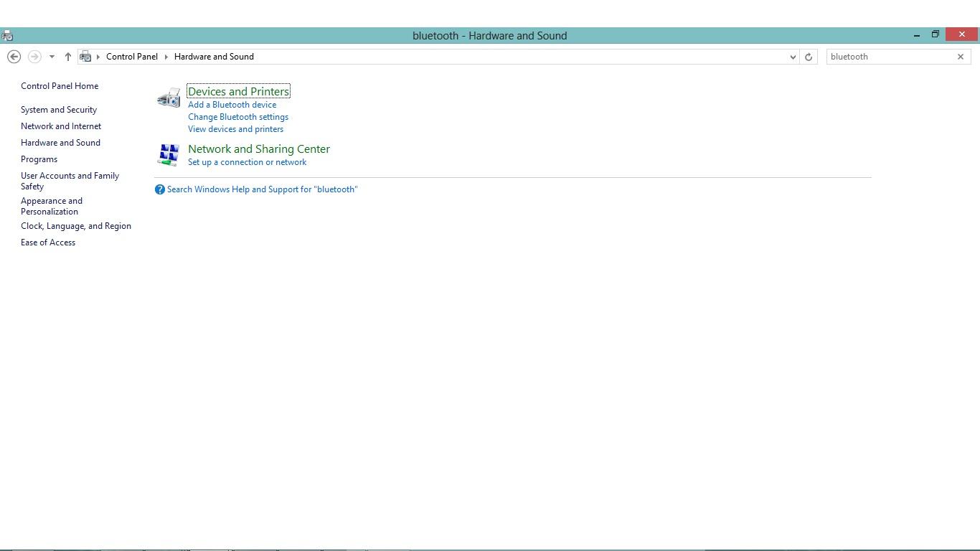Click the window system icon in the title bar
This screenshot has height=551, width=980.
pyautogui.click(x=7, y=35)
